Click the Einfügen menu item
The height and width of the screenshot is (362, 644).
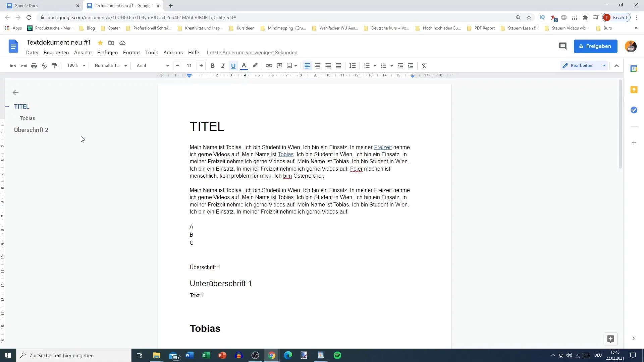(107, 53)
